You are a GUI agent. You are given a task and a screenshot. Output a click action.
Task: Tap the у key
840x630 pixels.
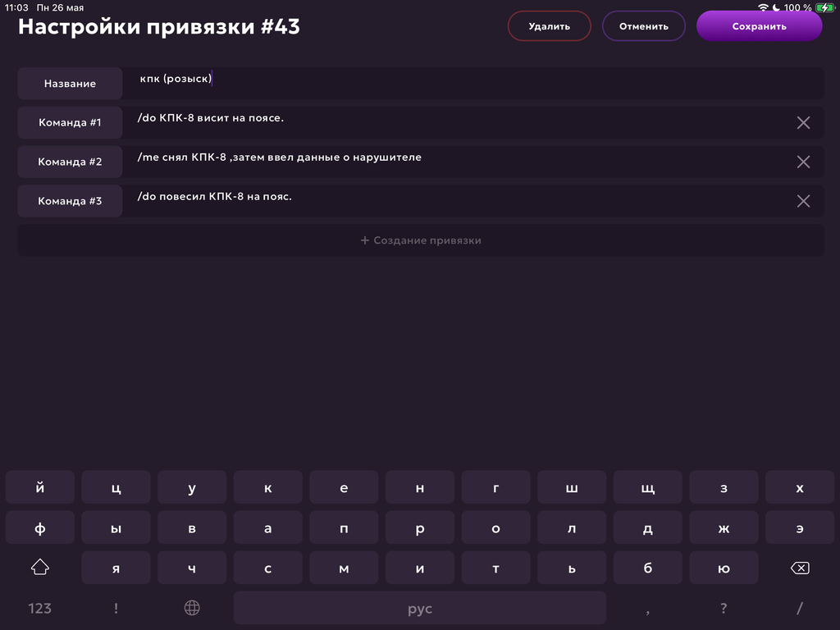tap(192, 487)
